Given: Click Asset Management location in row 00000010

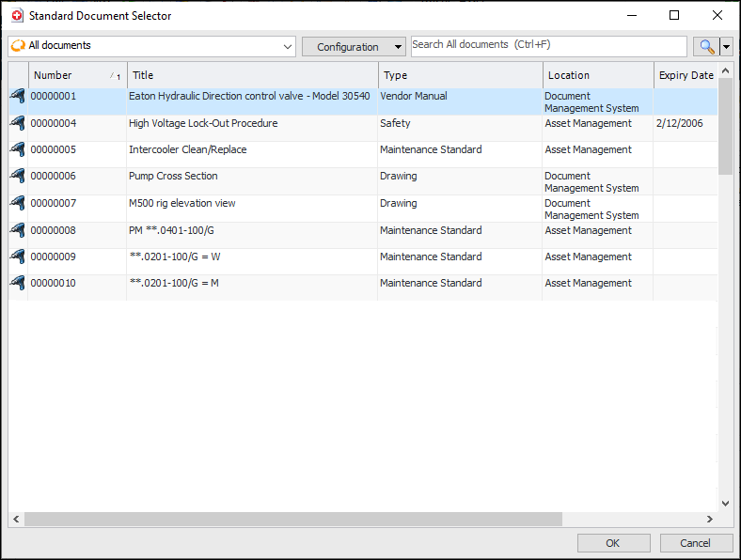Looking at the screenshot, I should click(589, 284).
